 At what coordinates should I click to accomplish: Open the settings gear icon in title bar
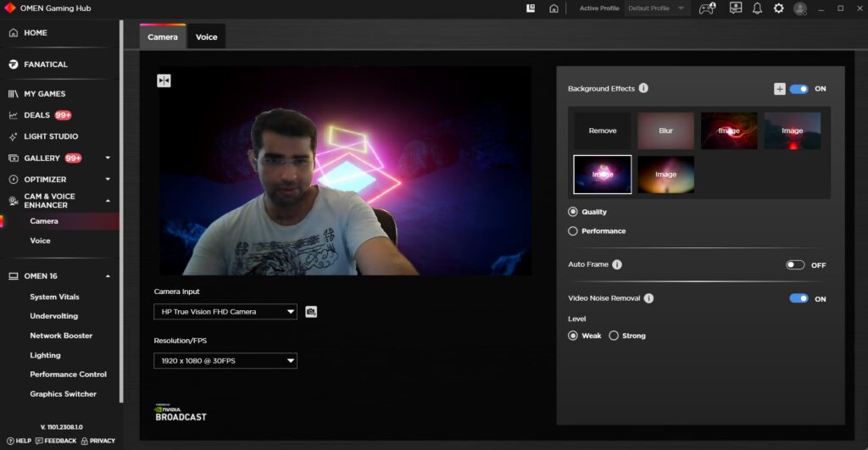[x=778, y=8]
